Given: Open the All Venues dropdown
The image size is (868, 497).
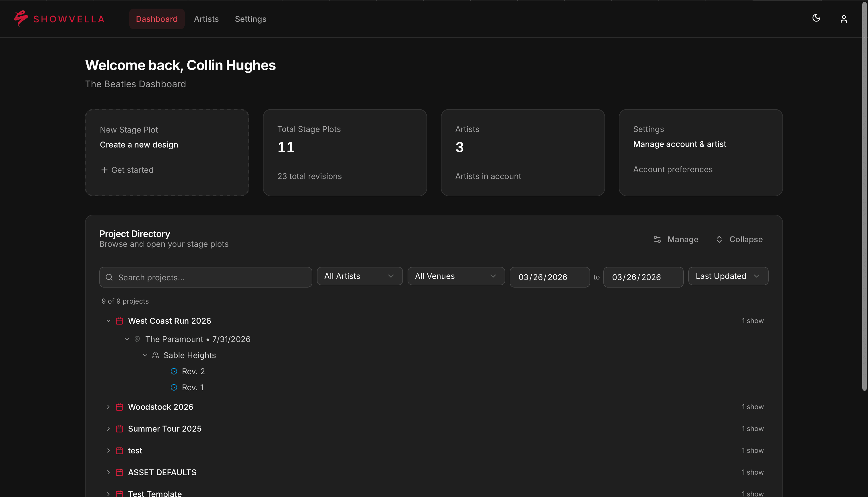Looking at the screenshot, I should point(456,276).
